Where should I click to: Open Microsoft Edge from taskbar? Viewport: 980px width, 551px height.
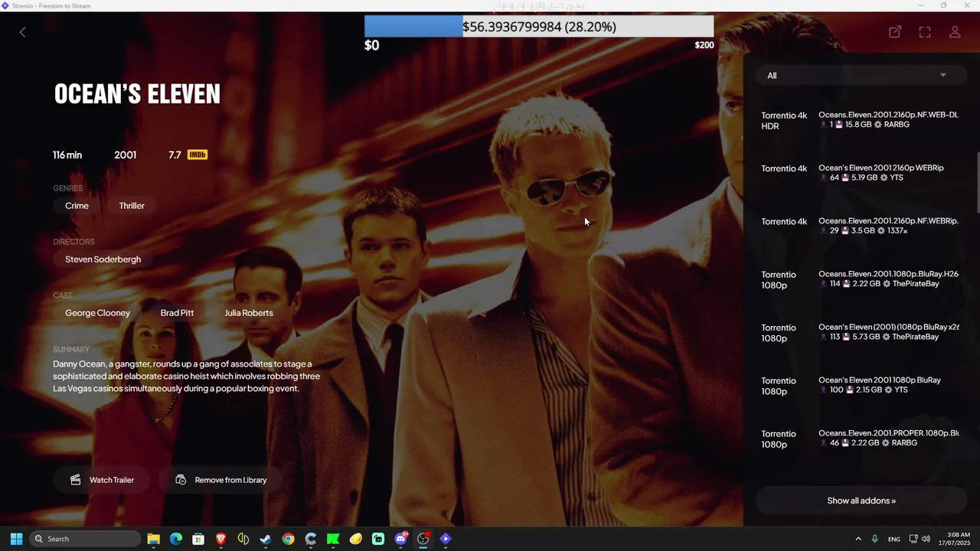tap(176, 539)
